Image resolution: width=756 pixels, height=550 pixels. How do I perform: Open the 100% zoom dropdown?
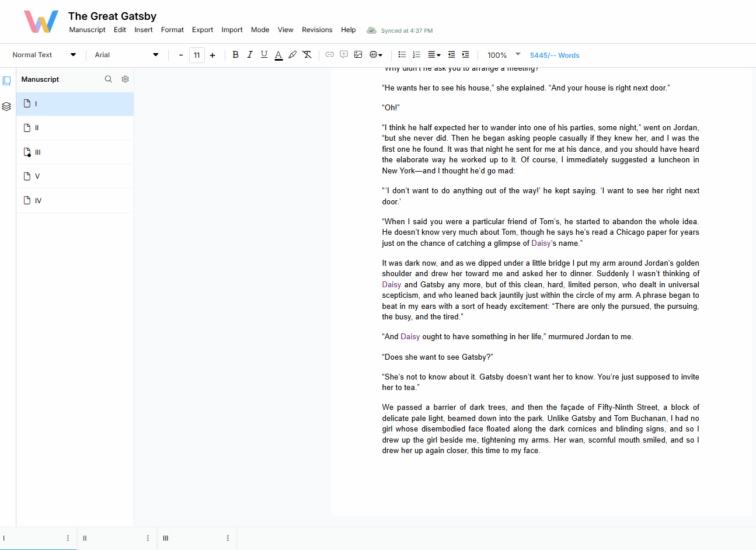pos(503,55)
